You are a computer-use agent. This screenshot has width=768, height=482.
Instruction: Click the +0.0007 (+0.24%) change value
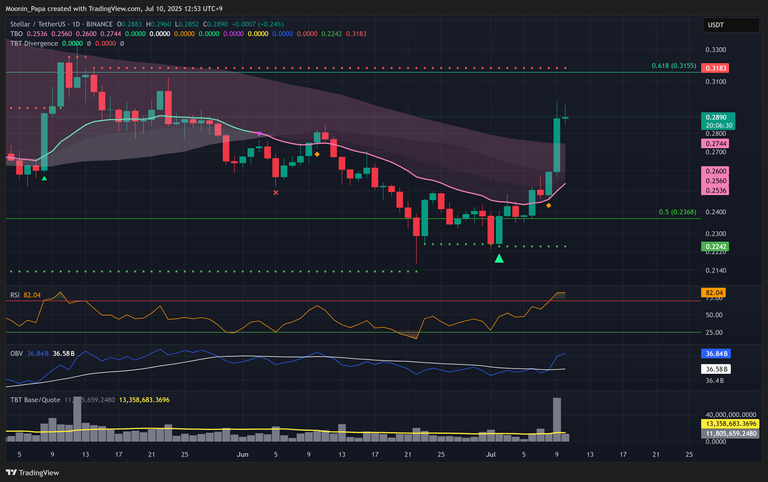[258, 24]
